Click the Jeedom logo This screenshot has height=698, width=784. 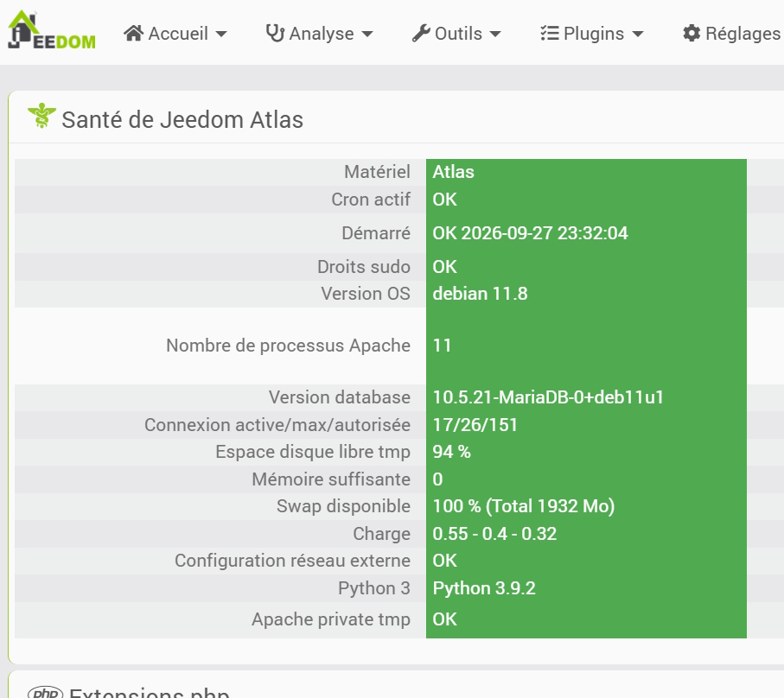[x=52, y=31]
